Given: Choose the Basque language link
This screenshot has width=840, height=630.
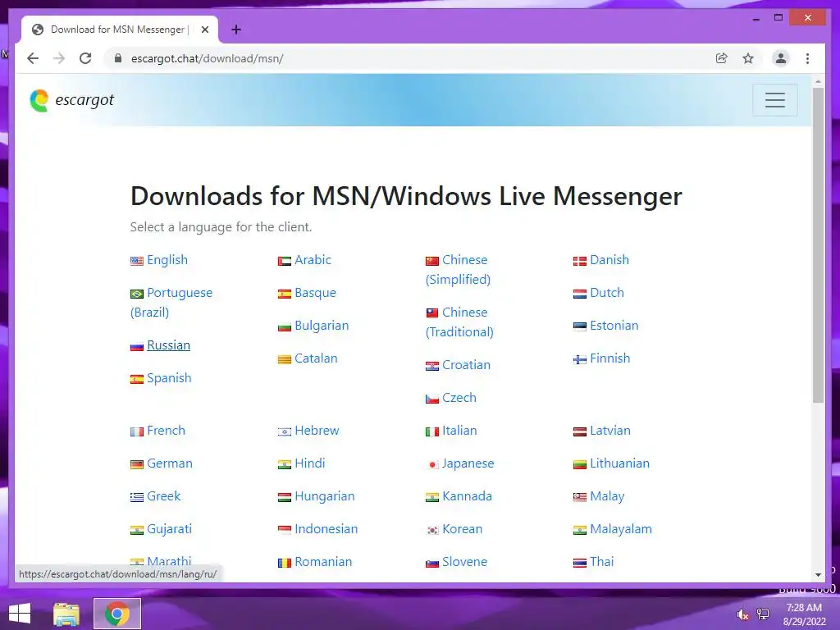Looking at the screenshot, I should tap(316, 293).
